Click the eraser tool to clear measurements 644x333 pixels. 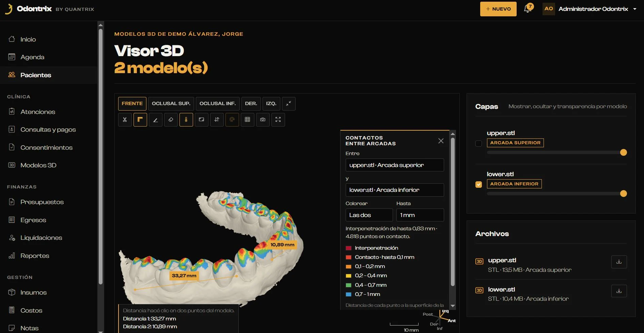(x=171, y=120)
